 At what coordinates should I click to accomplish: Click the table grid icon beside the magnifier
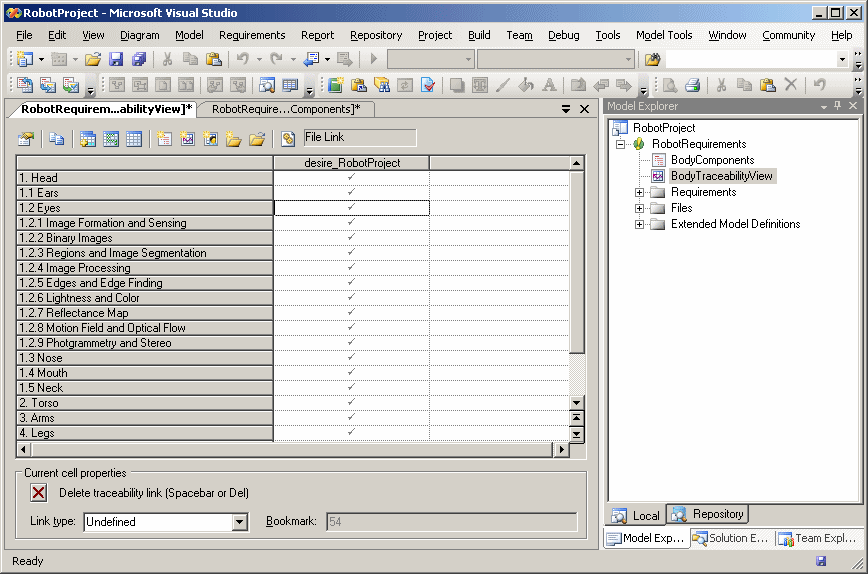(290, 85)
